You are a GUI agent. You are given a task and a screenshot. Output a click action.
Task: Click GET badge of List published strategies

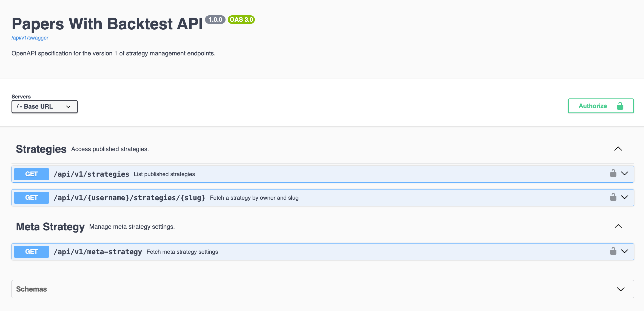pyautogui.click(x=31, y=174)
